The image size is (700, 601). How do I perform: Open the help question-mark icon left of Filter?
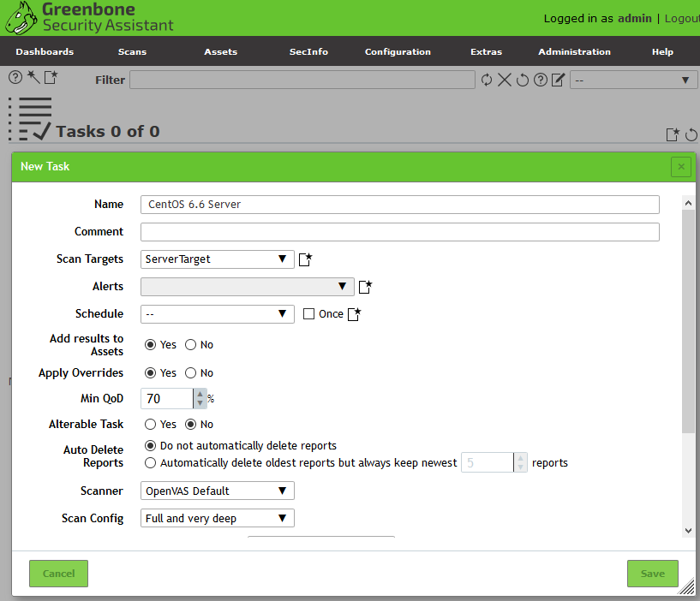pyautogui.click(x=15, y=78)
